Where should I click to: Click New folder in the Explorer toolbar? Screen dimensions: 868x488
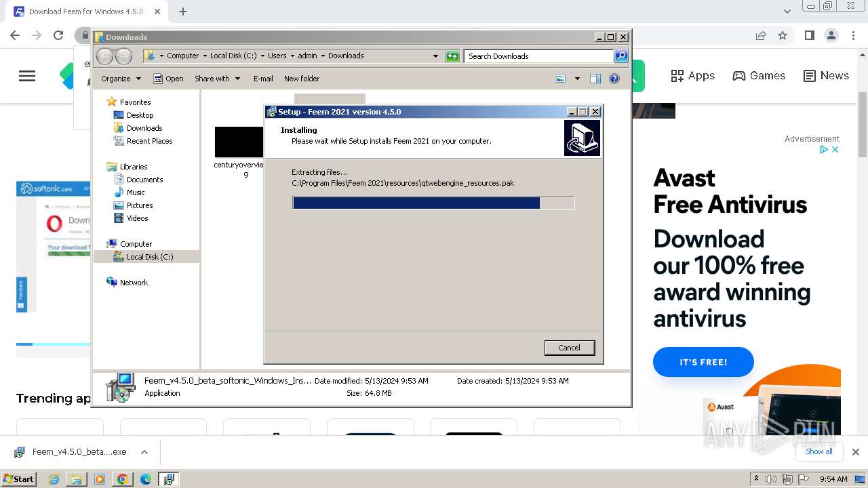tap(302, 79)
